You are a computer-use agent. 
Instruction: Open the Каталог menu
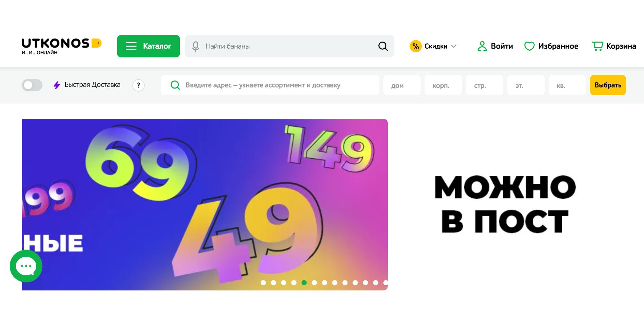click(148, 46)
